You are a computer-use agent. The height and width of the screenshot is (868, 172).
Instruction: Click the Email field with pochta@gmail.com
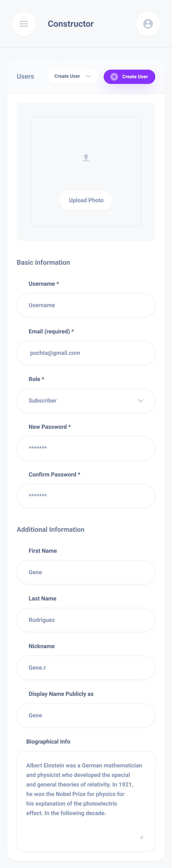pyautogui.click(x=86, y=353)
